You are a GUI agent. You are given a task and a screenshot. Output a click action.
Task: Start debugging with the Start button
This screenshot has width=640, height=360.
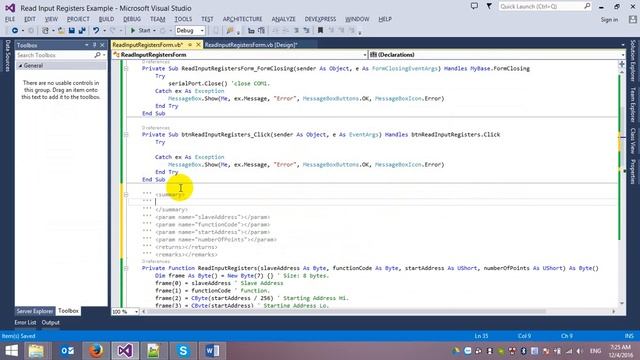[140, 31]
